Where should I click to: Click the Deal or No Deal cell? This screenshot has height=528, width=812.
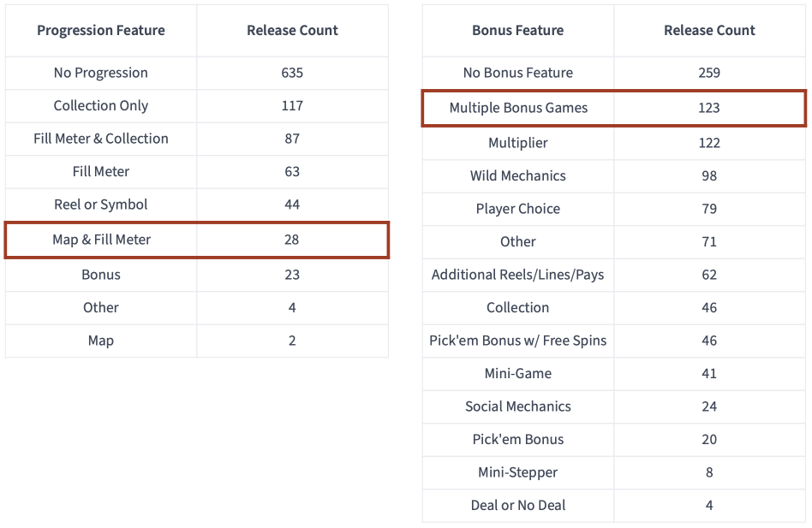pyautogui.click(x=518, y=505)
